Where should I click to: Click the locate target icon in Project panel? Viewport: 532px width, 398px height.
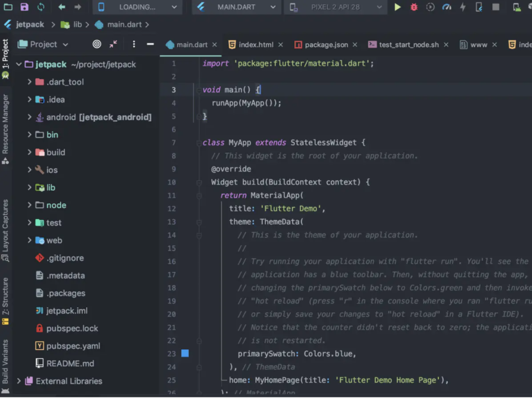[x=97, y=44]
